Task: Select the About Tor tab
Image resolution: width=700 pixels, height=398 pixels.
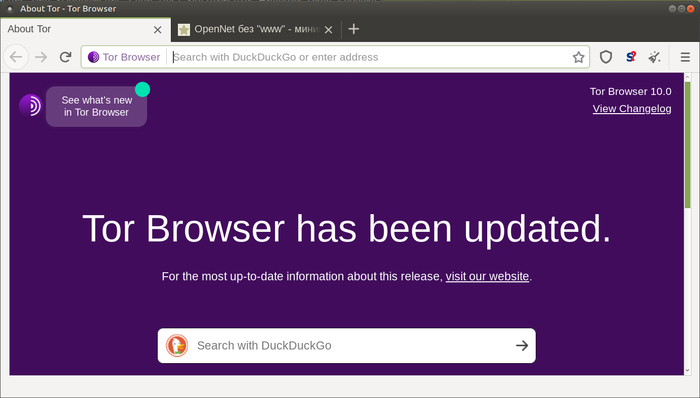Action: point(78,29)
